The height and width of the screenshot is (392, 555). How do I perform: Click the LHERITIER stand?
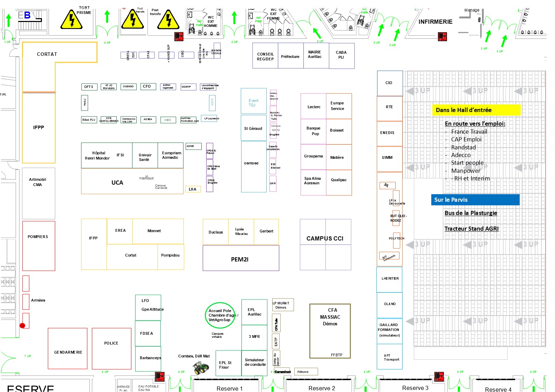point(389,279)
